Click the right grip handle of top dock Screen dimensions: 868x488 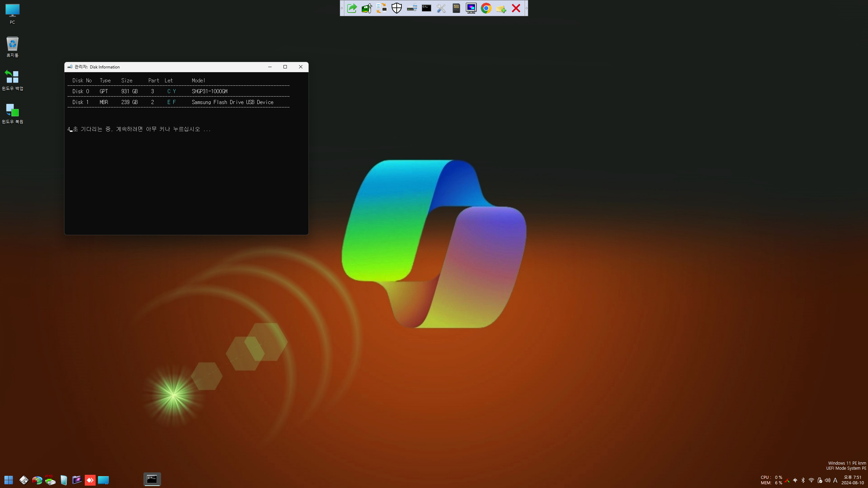click(x=526, y=8)
